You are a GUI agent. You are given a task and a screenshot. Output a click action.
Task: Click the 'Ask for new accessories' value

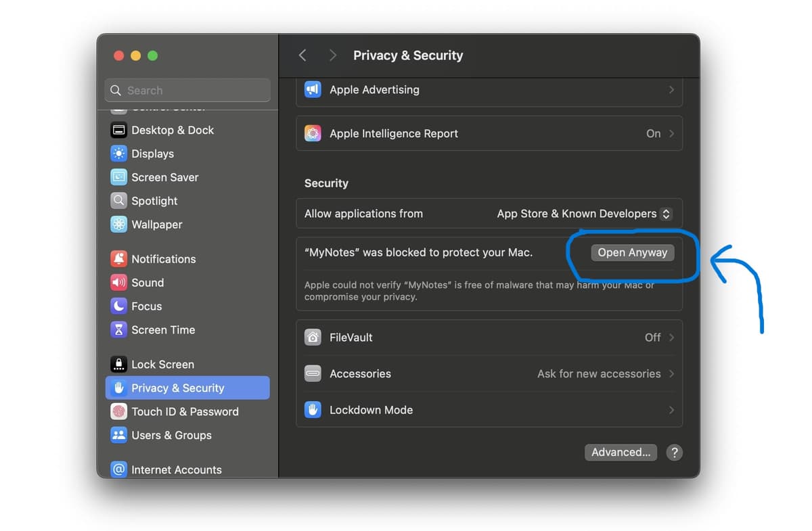(599, 374)
